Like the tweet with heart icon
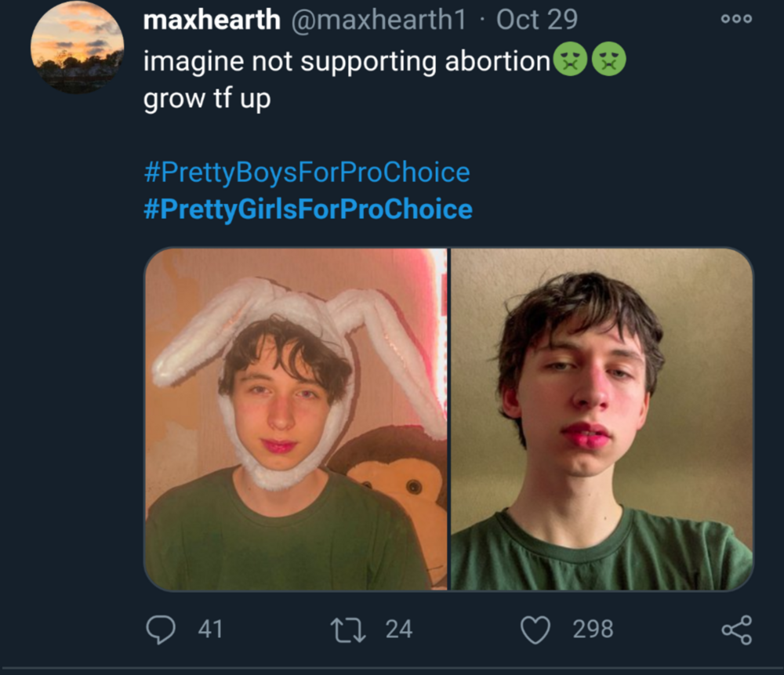This screenshot has width=784, height=675. [535, 630]
